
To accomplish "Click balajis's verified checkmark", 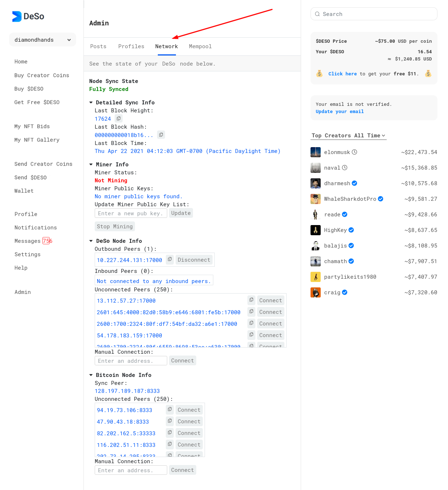I will [351, 246].
